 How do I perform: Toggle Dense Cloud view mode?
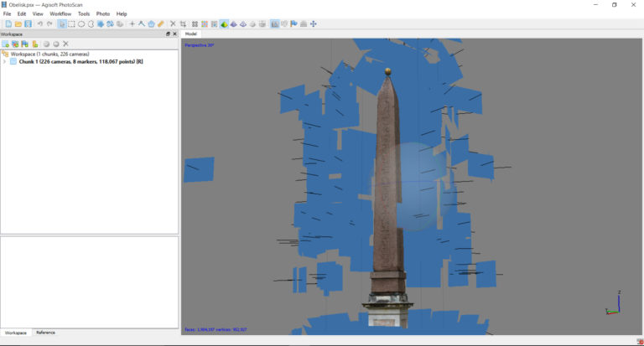pyautogui.click(x=205, y=23)
